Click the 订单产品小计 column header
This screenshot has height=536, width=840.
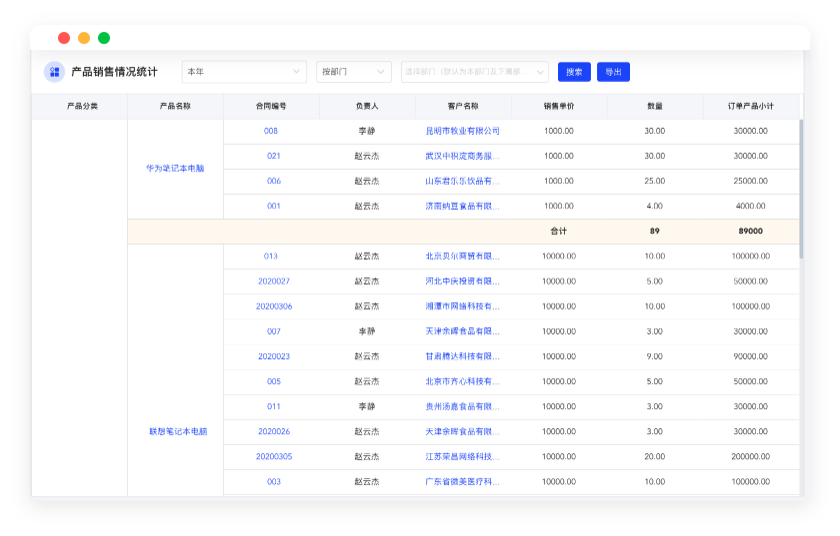point(751,106)
